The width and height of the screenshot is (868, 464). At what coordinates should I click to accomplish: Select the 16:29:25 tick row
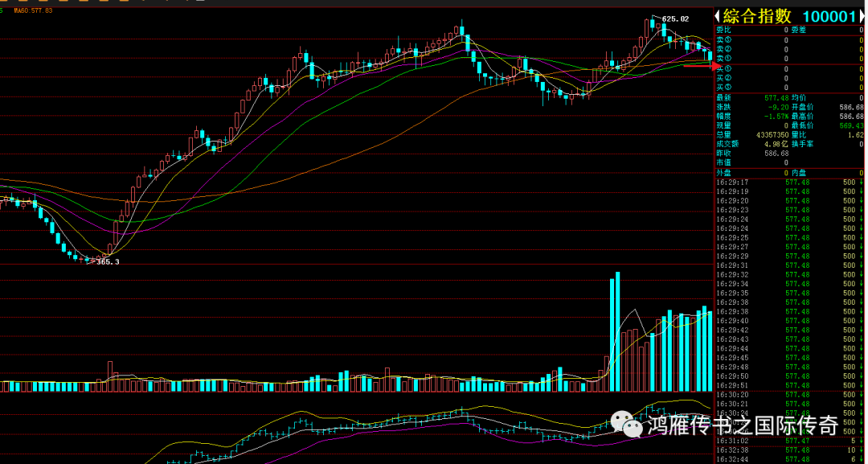789,237
